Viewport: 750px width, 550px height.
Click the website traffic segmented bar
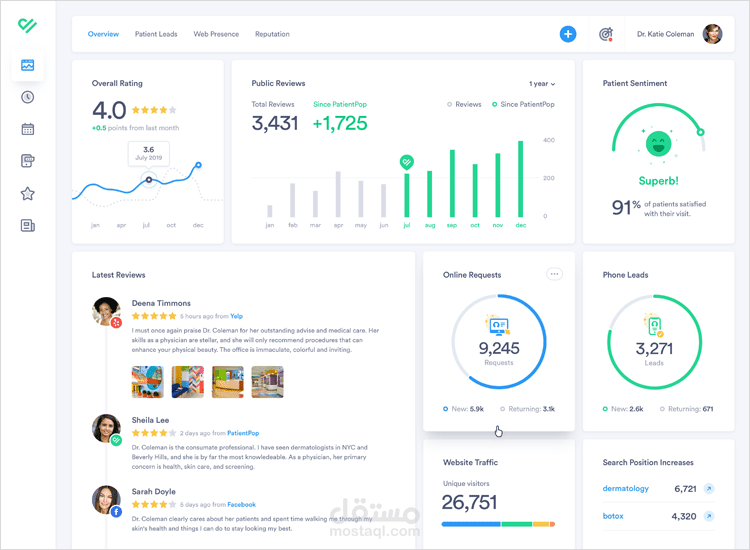coord(498,524)
